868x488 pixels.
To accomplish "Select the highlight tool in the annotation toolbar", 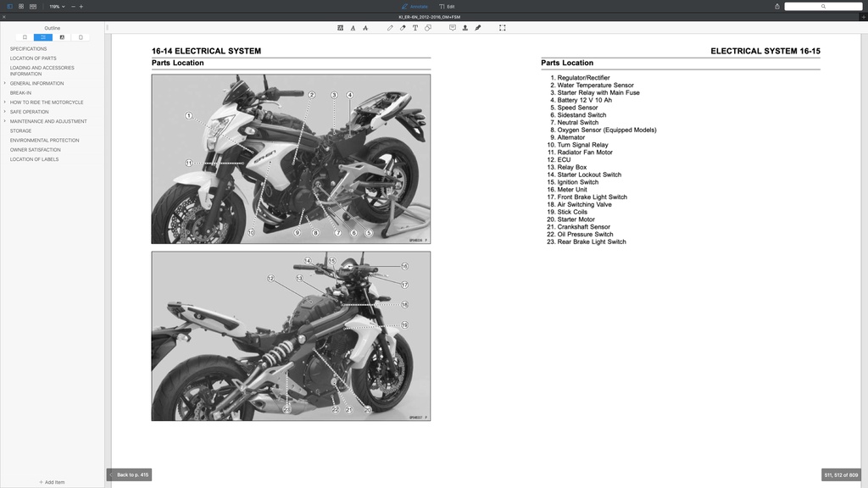I will (340, 27).
